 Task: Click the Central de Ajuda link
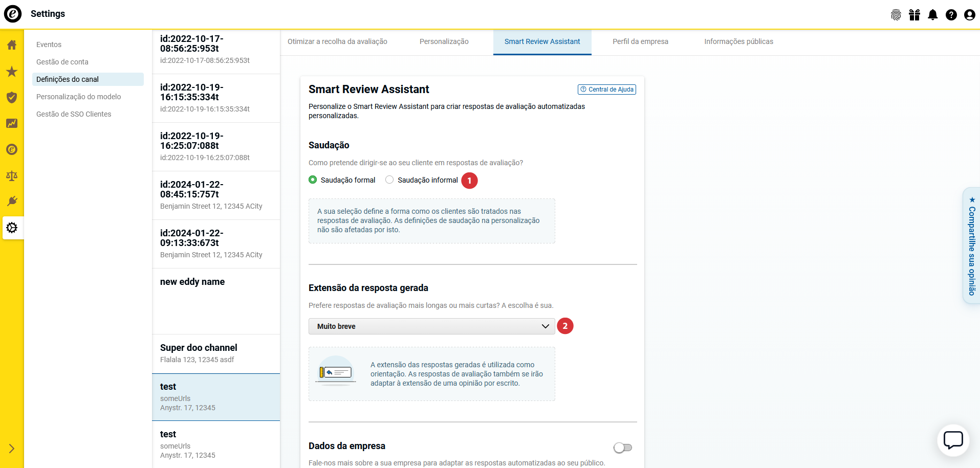(607, 90)
